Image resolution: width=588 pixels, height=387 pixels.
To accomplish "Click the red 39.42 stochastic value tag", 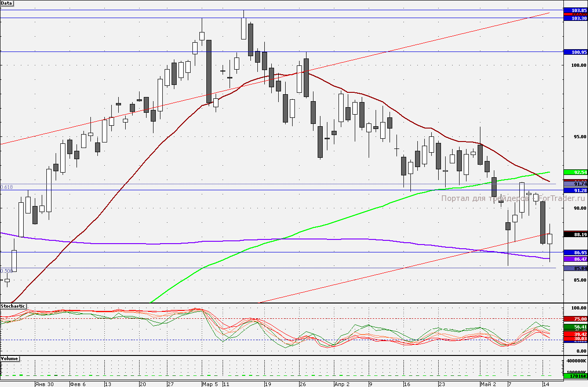I will tap(575, 334).
